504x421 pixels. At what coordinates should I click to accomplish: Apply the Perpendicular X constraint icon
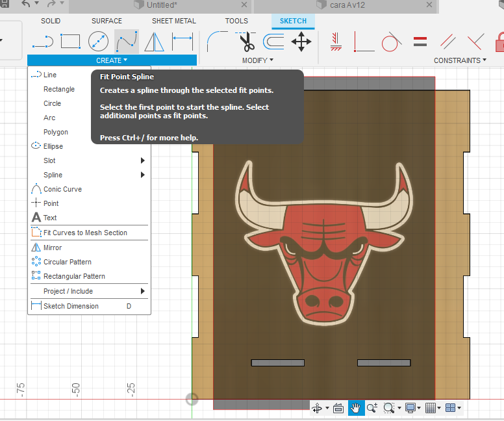pyautogui.click(x=475, y=42)
